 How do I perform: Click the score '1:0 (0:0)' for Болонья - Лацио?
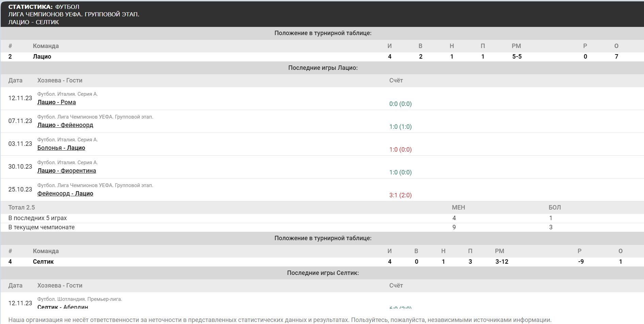click(400, 150)
